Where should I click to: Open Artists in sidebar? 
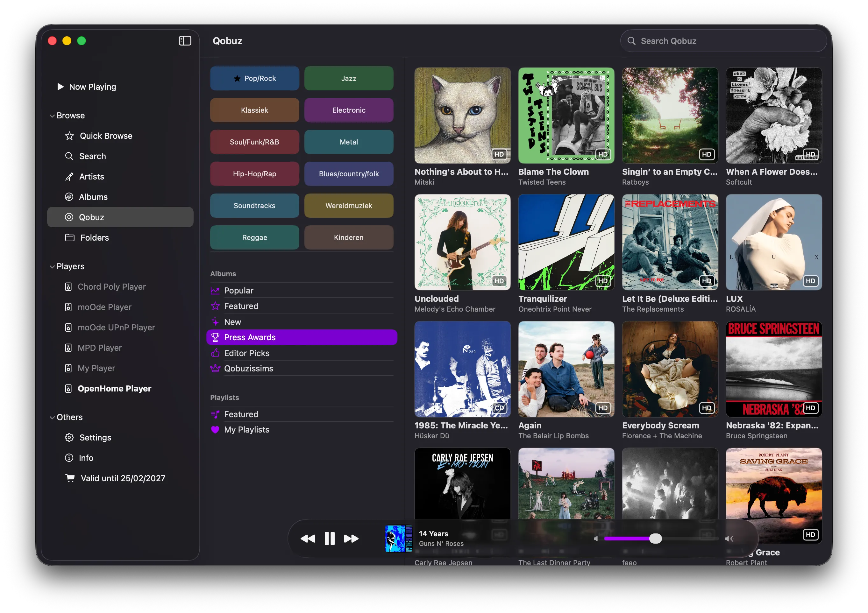[91, 177]
